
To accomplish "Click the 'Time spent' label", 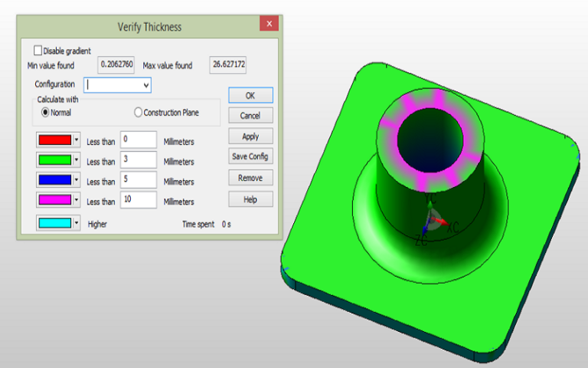I will coord(198,224).
